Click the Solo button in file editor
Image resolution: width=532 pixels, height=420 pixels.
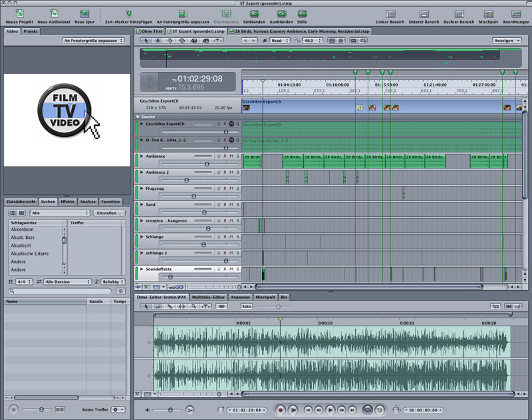click(x=246, y=306)
